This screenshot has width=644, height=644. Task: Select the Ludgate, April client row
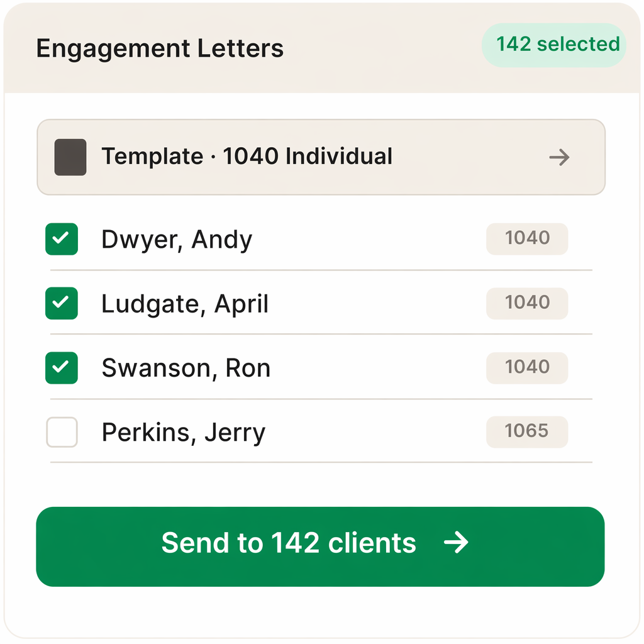pyautogui.click(x=184, y=303)
